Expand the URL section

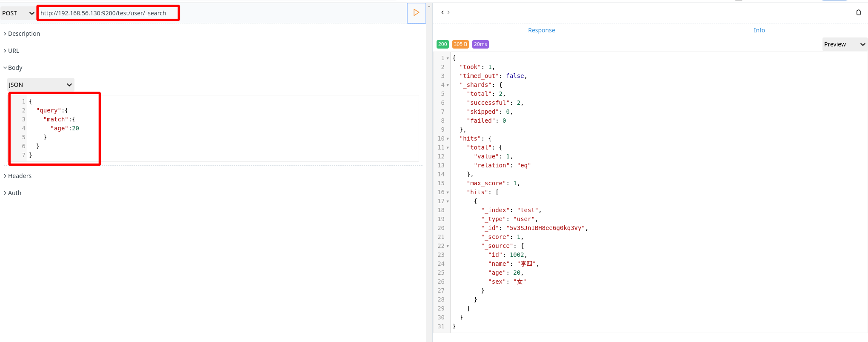point(11,51)
